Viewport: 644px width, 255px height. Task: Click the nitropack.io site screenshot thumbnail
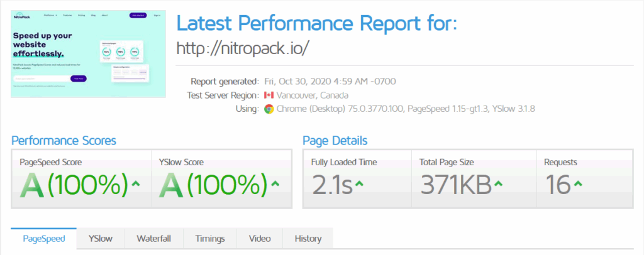pos(88,54)
